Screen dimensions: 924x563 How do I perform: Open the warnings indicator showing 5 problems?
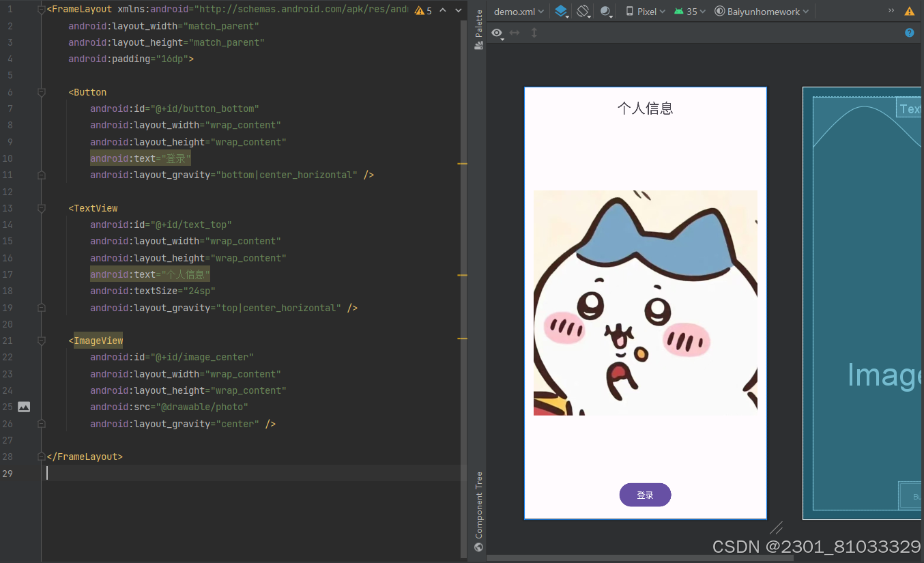click(423, 11)
